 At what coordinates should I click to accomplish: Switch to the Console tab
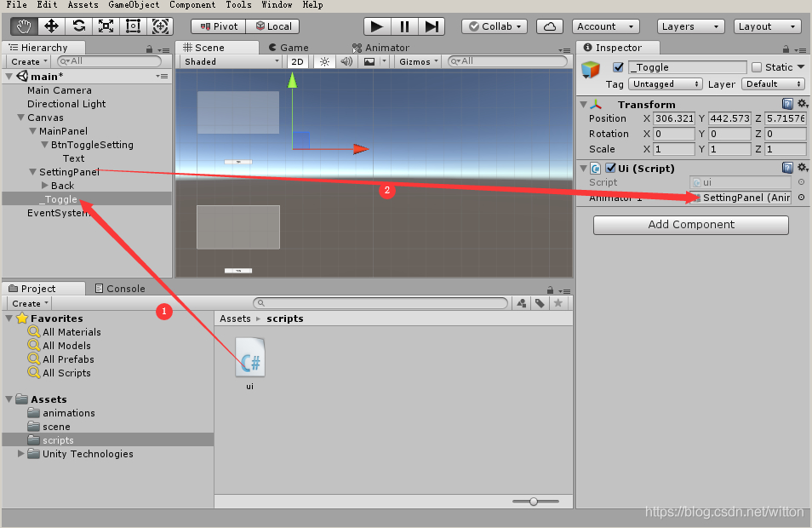[x=120, y=289]
